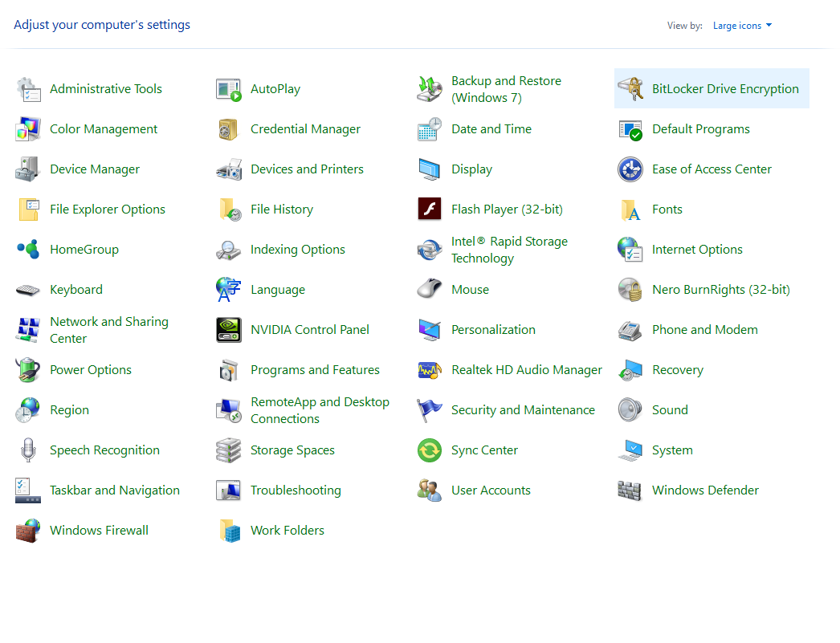Select the Power Options text link
This screenshot has width=840, height=643.
click(x=90, y=370)
